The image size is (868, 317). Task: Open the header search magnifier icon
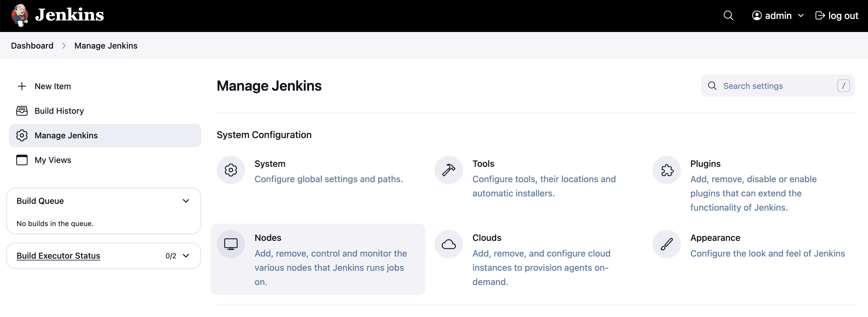pyautogui.click(x=728, y=15)
